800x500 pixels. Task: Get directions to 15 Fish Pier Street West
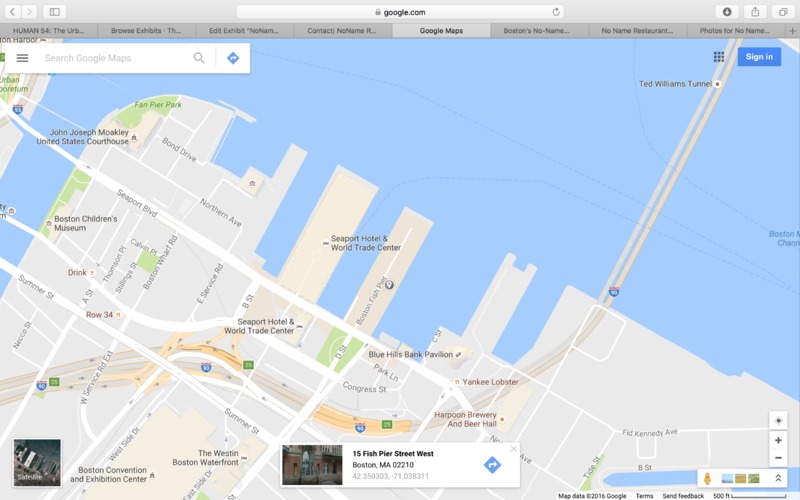[492, 465]
